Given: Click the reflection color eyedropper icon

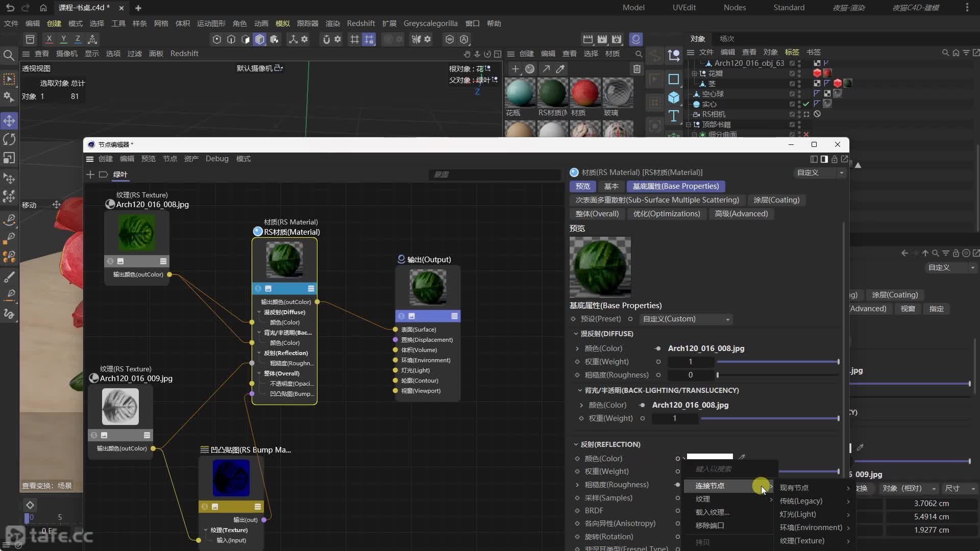Looking at the screenshot, I should [x=742, y=457].
